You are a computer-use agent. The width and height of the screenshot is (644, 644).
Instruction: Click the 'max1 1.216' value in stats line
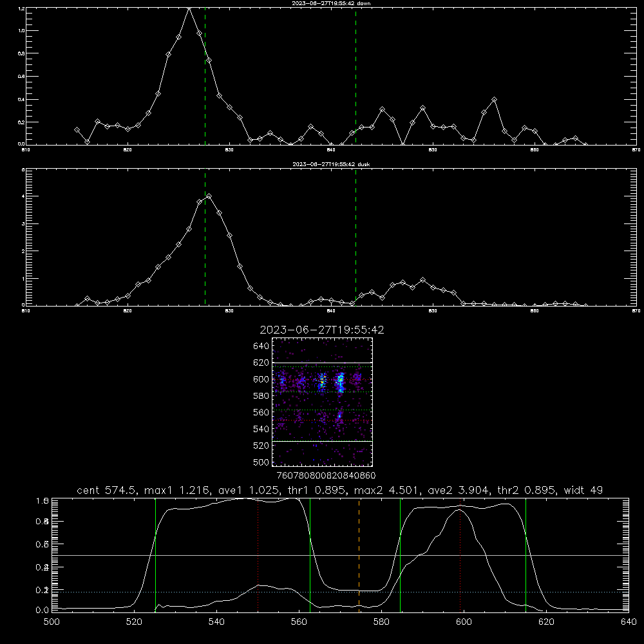click(176, 490)
